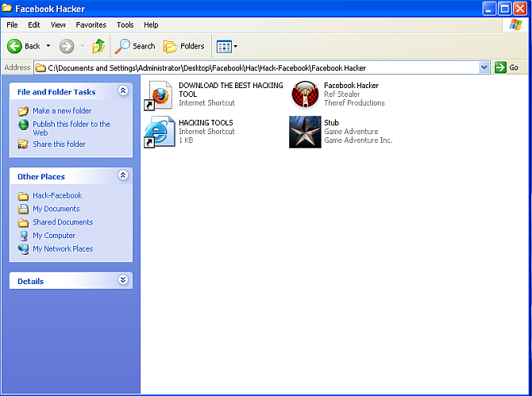532x396 pixels.
Task: Open the Forward history dropdown arrow
Action: coord(82,46)
